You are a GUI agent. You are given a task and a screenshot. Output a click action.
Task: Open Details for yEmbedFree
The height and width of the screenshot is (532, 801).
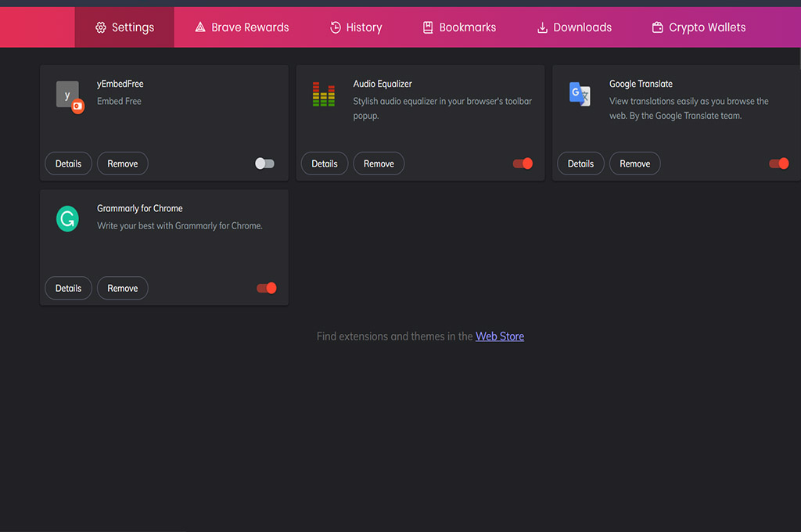[68, 164]
